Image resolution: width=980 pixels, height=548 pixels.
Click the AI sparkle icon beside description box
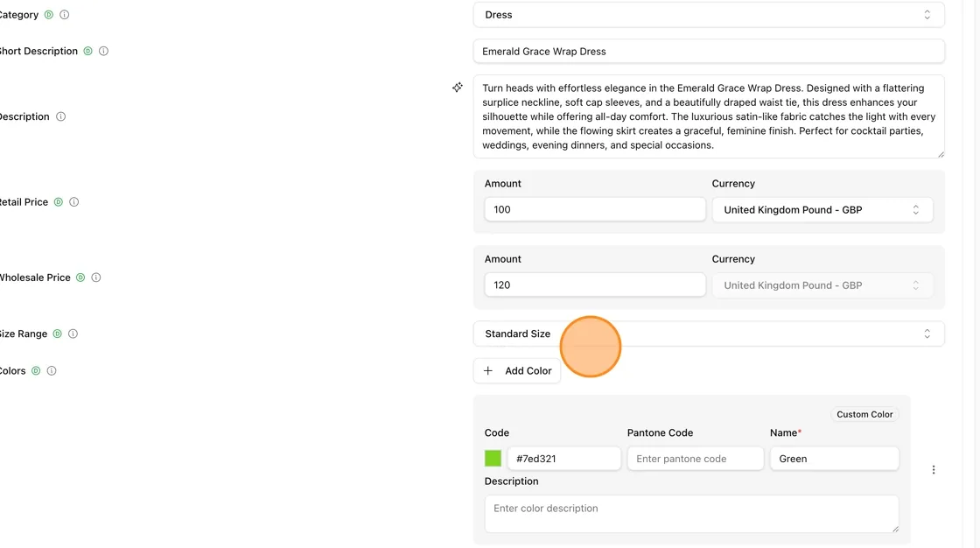[x=458, y=87]
